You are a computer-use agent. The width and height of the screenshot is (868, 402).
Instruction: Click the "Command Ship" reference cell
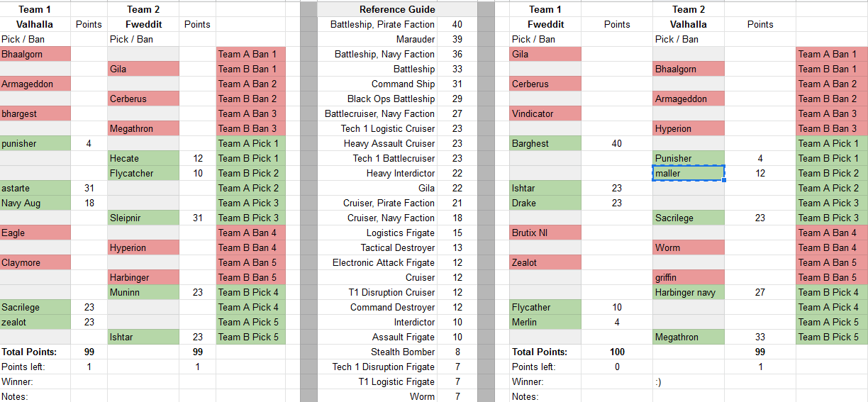(403, 84)
